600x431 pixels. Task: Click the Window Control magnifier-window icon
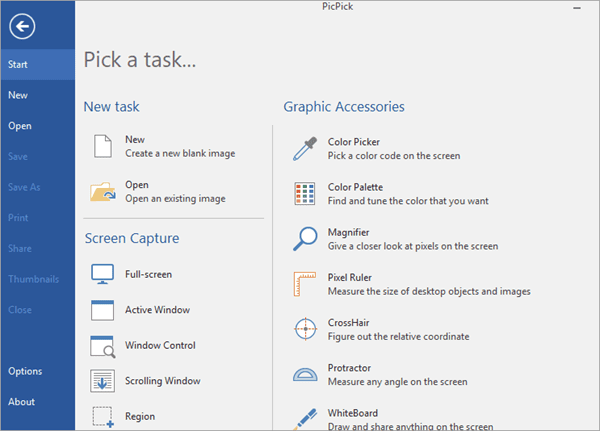click(103, 346)
